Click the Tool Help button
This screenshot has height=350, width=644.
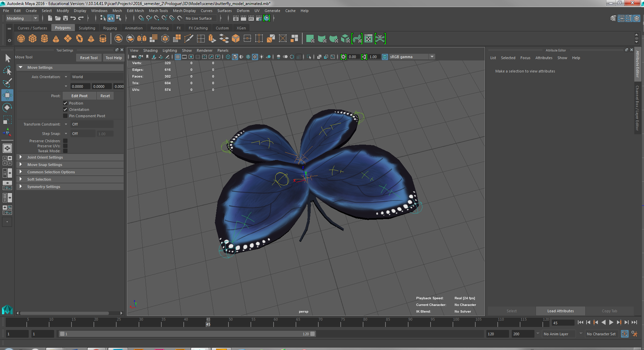pyautogui.click(x=114, y=58)
